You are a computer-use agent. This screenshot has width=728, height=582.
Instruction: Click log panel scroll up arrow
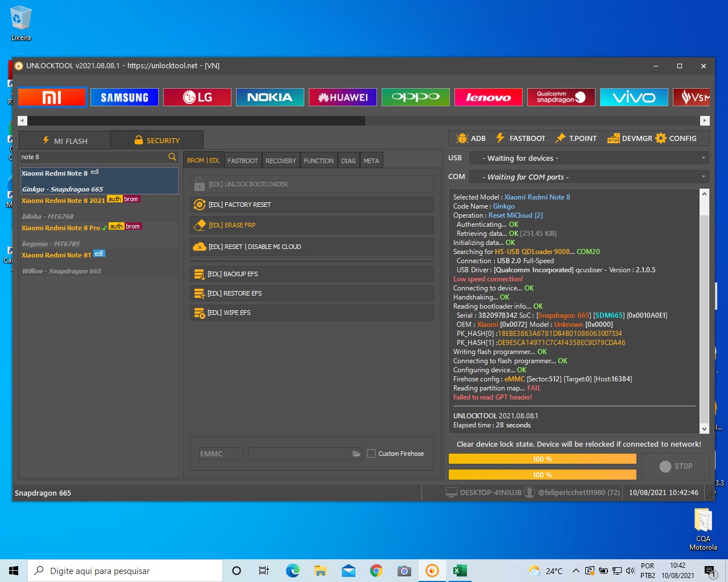[705, 194]
